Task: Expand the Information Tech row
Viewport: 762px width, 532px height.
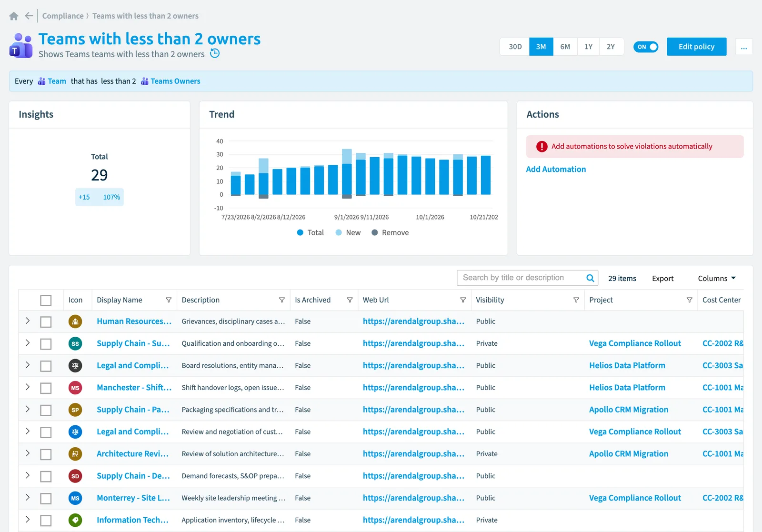Action: [28, 520]
